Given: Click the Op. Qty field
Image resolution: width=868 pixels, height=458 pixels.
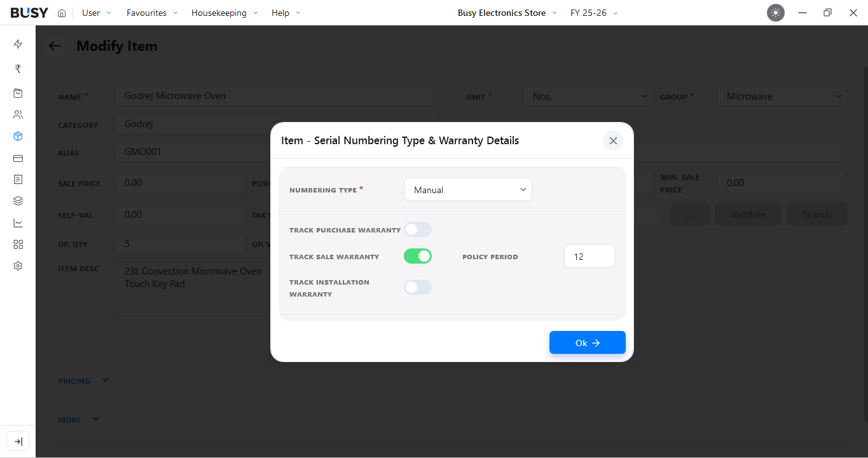Looking at the screenshot, I should (x=180, y=243).
